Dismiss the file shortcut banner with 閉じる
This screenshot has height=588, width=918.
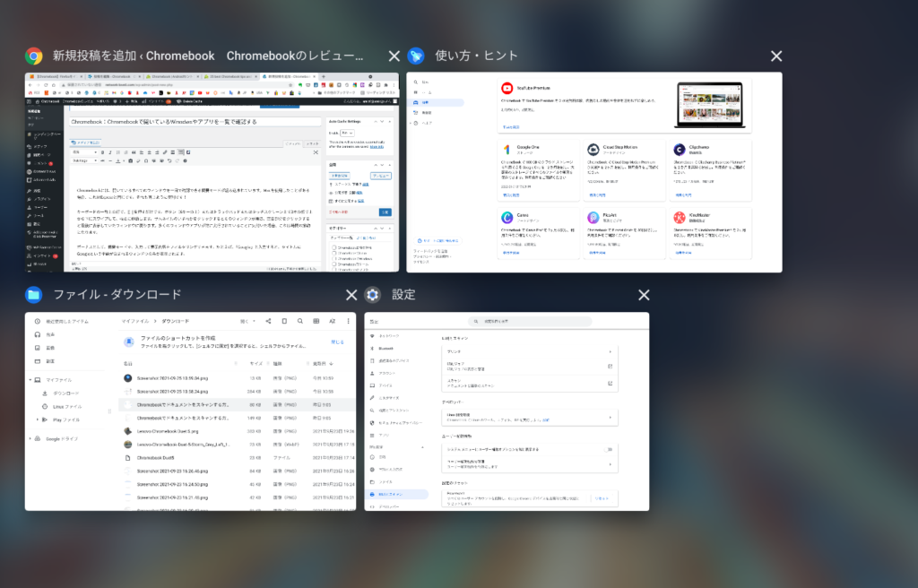[x=338, y=342]
